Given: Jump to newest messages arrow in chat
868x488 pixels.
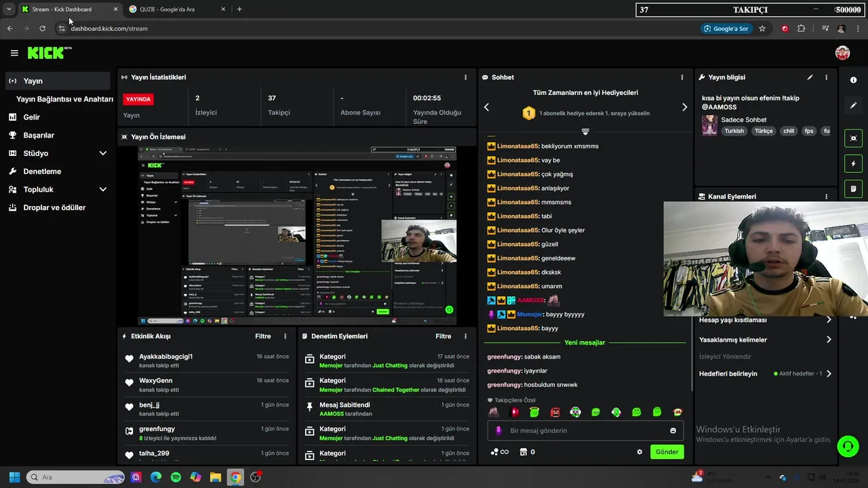Looking at the screenshot, I should click(x=585, y=131).
